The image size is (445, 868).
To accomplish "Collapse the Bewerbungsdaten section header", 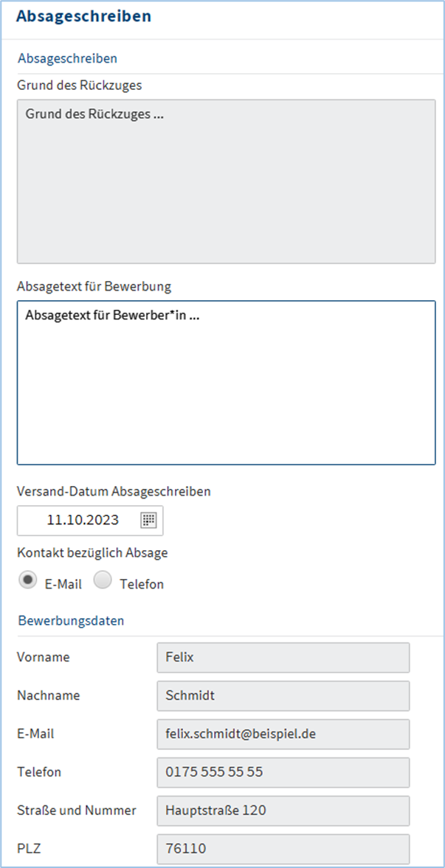I will coord(71,620).
